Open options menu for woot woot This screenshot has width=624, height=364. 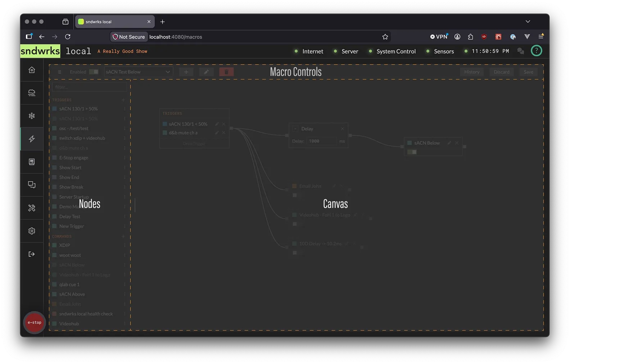point(125,255)
